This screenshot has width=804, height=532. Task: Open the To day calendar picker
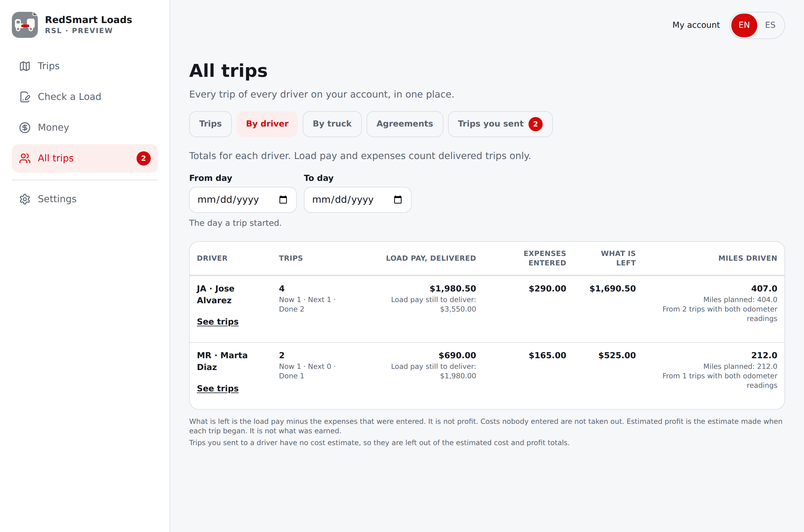point(398,200)
